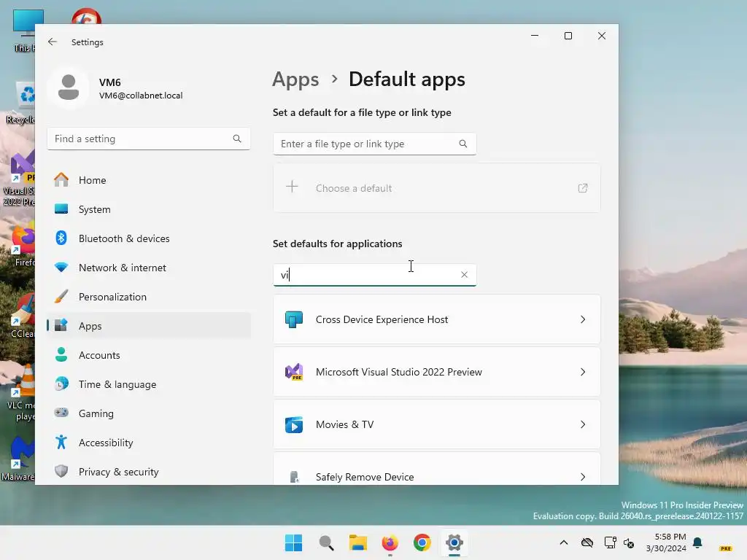
Task: Expand chevron for Movies & TV
Action: (x=583, y=424)
